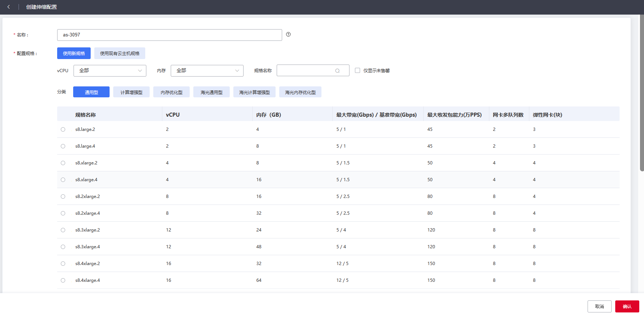Click the back arrow in header
Image resolution: width=644 pixels, height=319 pixels.
pyautogui.click(x=8, y=7)
